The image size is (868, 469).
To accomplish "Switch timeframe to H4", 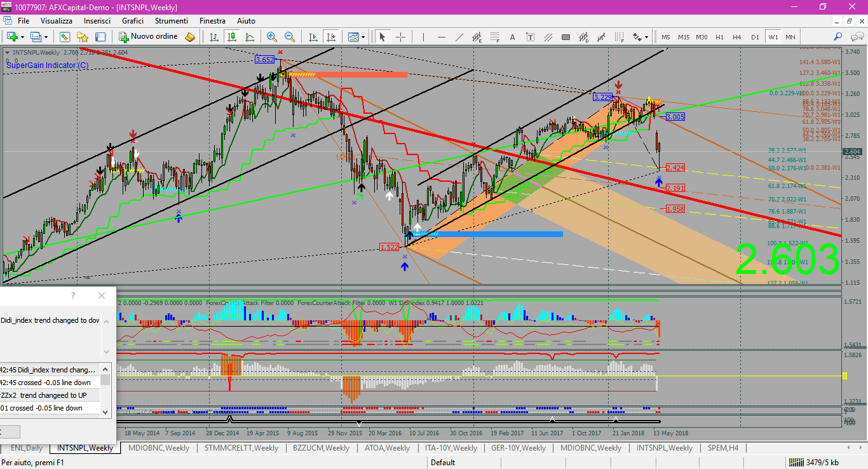I will [737, 37].
